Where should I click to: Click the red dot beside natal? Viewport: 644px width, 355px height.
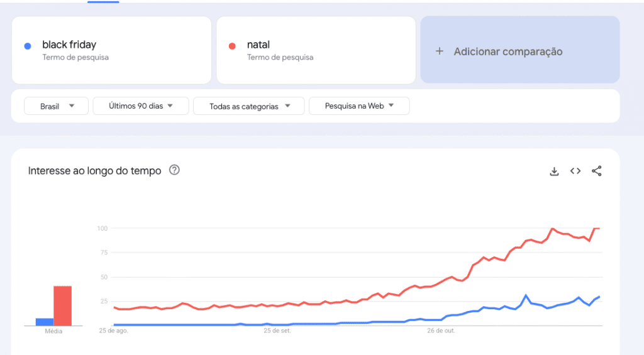pyautogui.click(x=232, y=46)
